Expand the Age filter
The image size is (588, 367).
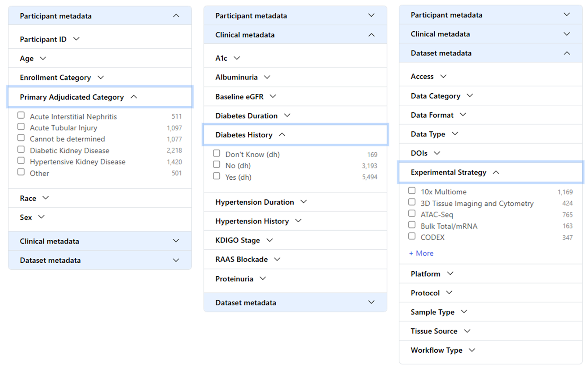pos(100,58)
